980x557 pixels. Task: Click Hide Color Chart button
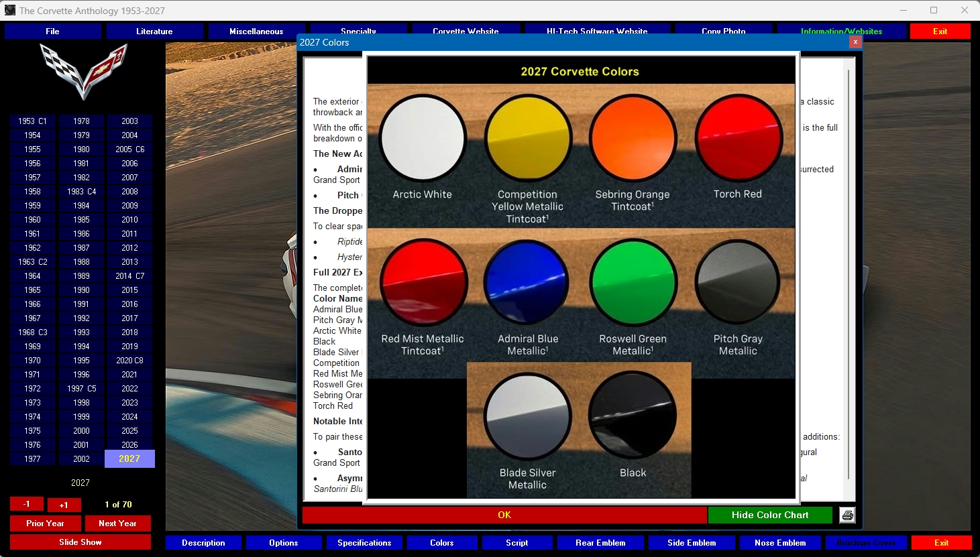770,515
